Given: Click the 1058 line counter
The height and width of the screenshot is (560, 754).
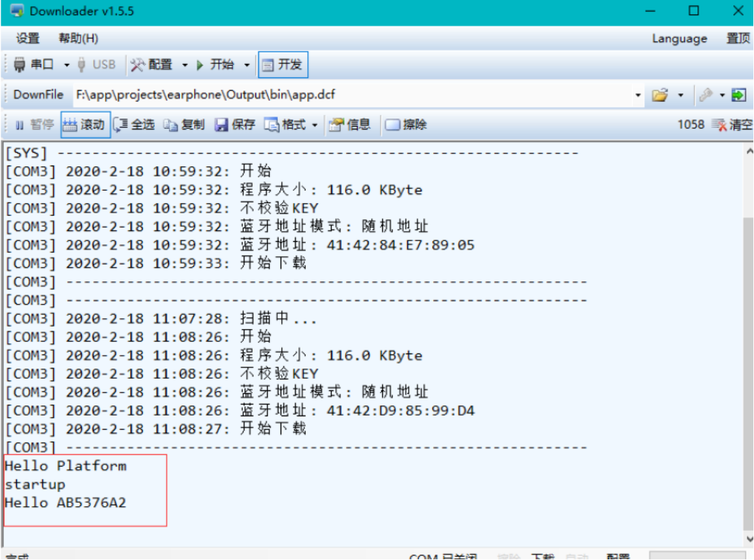Looking at the screenshot, I should tap(691, 125).
